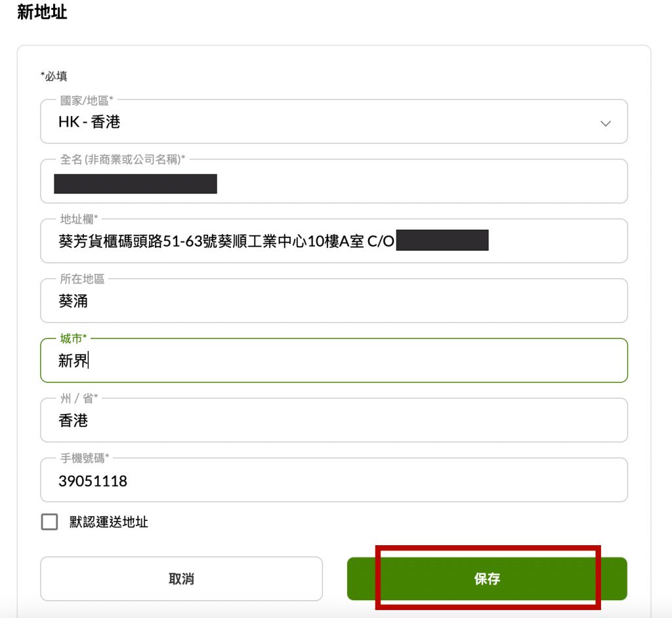Click the redacted text after C/O
This screenshot has height=618, width=672.
click(442, 241)
